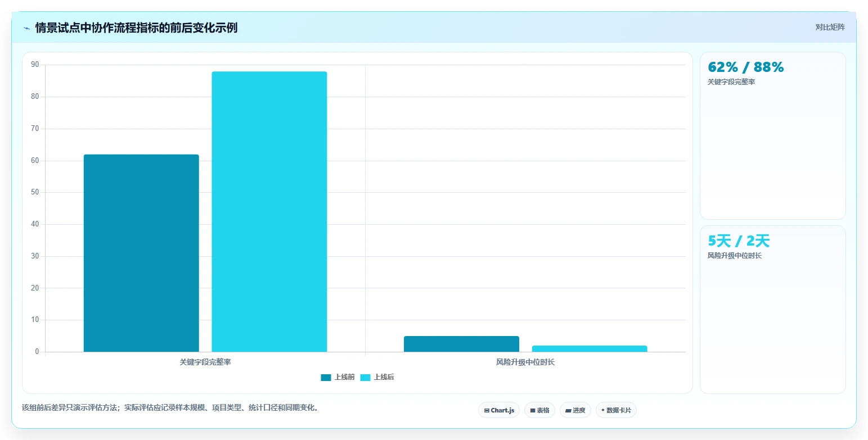Click the y-axis value 50
Viewport: 868px width, 440px height.
coord(35,192)
